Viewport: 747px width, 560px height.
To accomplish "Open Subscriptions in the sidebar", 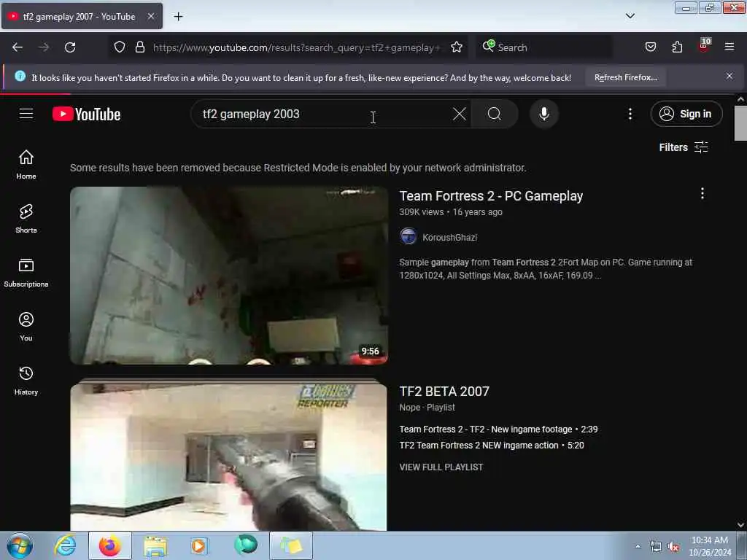I will [26, 273].
